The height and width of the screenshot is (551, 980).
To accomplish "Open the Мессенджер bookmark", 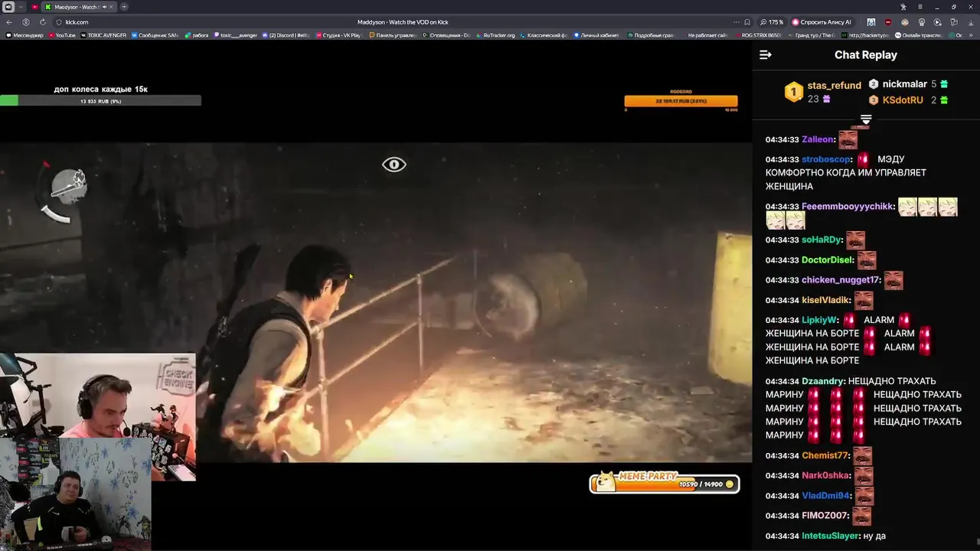I will tap(25, 35).
